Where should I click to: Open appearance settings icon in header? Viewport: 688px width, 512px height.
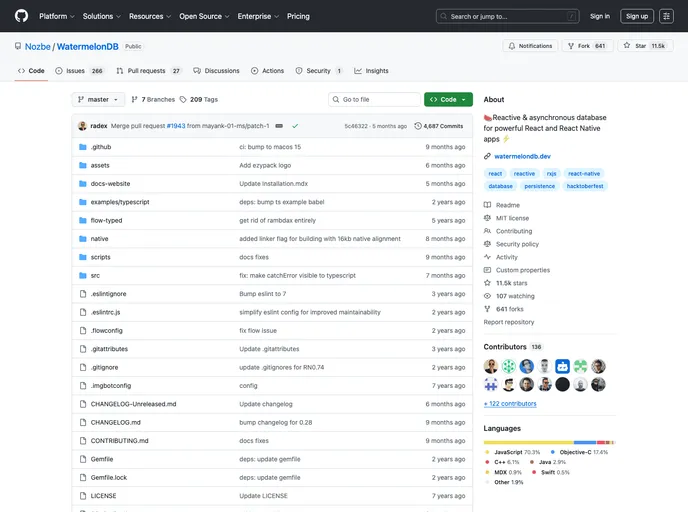666,16
